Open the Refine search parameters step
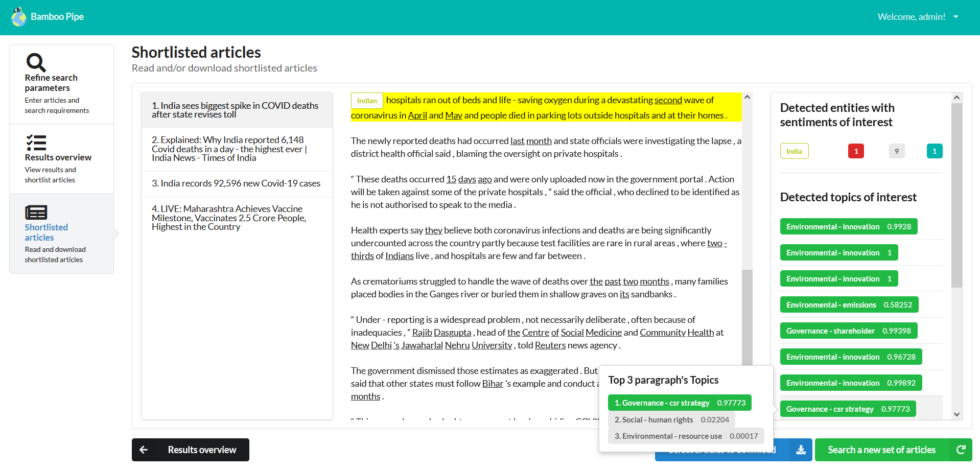980x470 pixels. click(61, 84)
